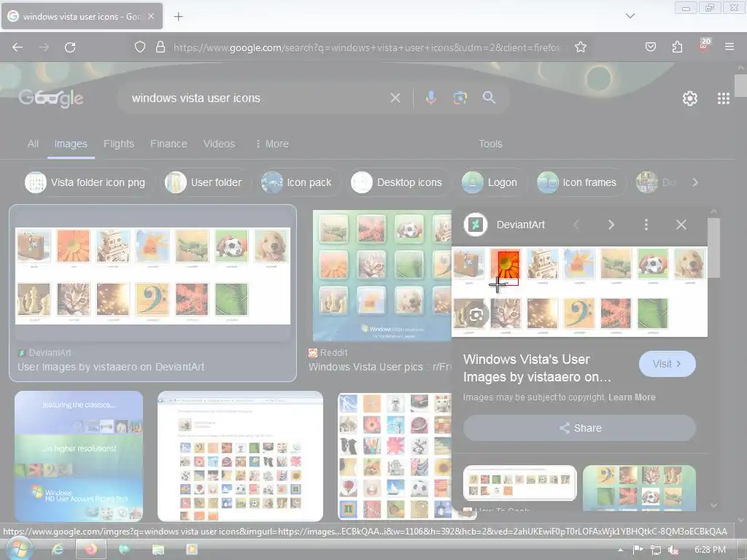Click the preview panel scrollbar

tap(713, 248)
